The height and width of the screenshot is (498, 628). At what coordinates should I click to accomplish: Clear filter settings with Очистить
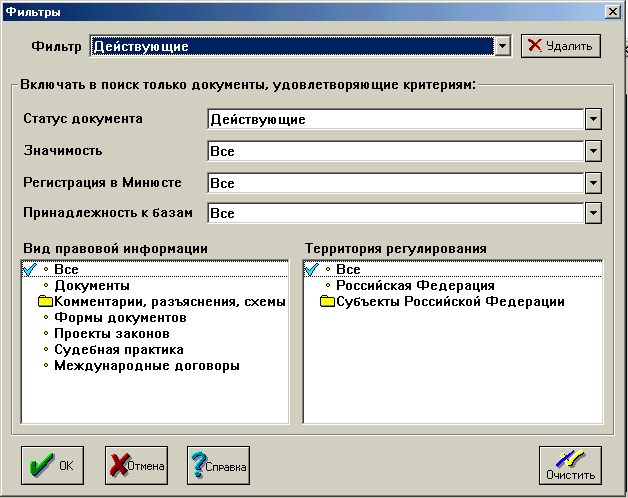point(570,466)
